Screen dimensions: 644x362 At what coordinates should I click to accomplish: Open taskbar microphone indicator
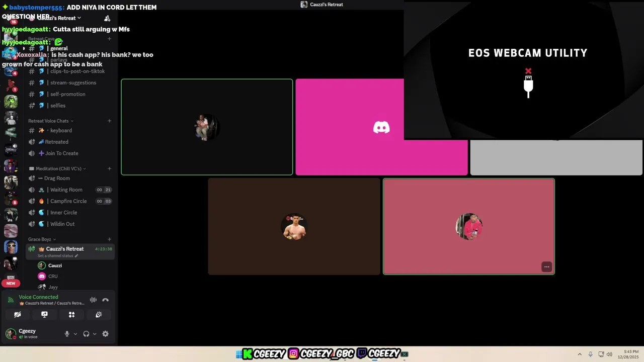(x=591, y=354)
